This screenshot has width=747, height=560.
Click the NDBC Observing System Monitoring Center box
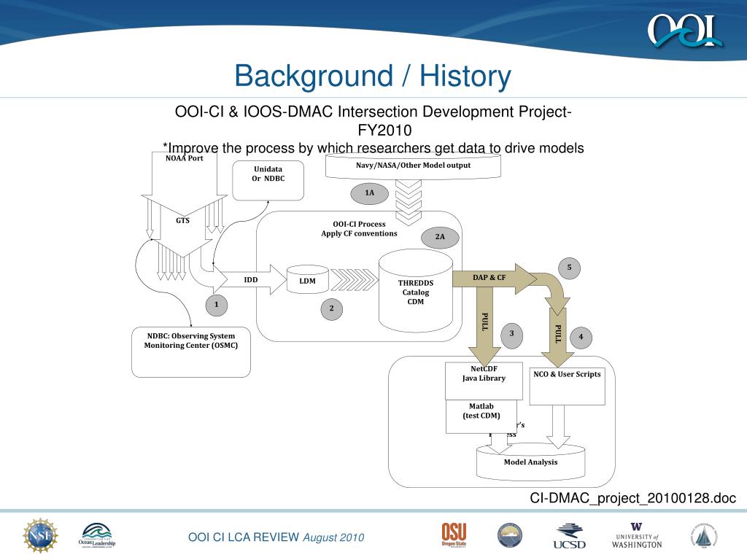(x=191, y=352)
